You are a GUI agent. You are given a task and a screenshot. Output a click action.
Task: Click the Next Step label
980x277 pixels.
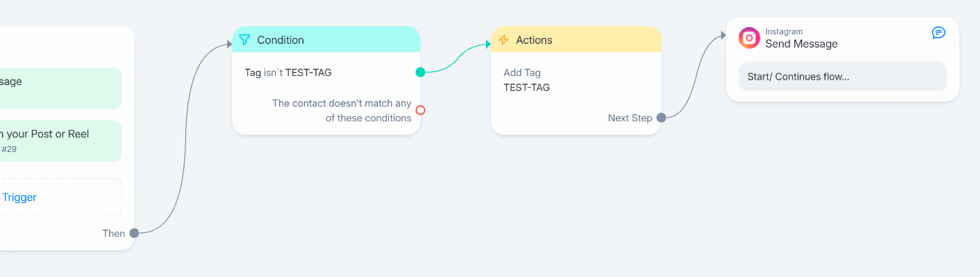tap(630, 118)
